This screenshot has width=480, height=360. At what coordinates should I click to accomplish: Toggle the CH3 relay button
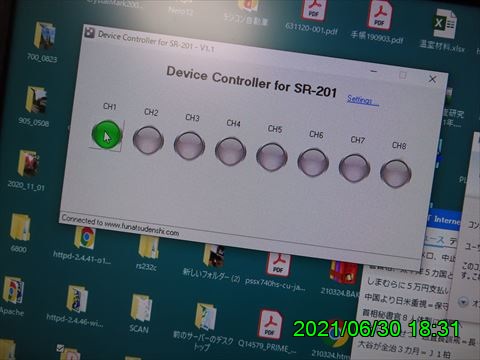(x=189, y=146)
